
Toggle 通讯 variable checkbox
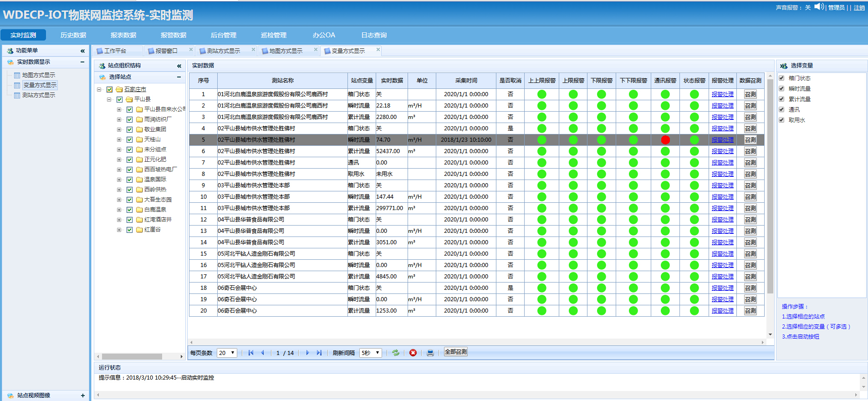coord(781,109)
